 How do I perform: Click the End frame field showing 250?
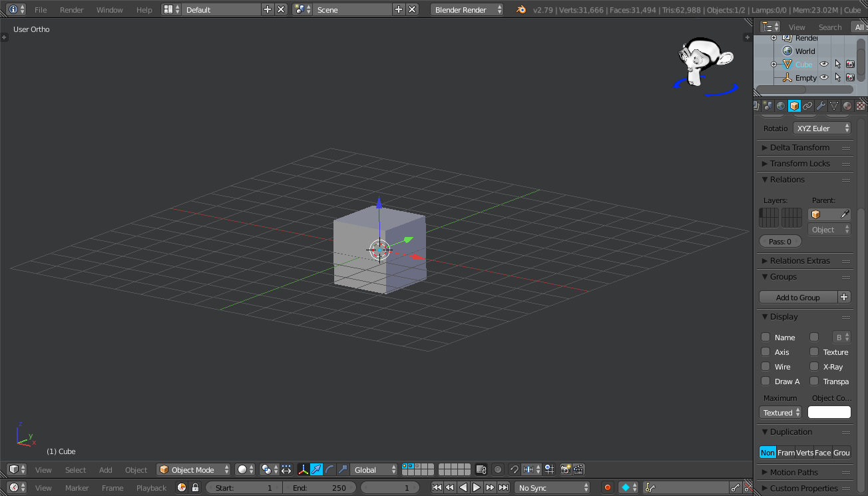(320, 488)
